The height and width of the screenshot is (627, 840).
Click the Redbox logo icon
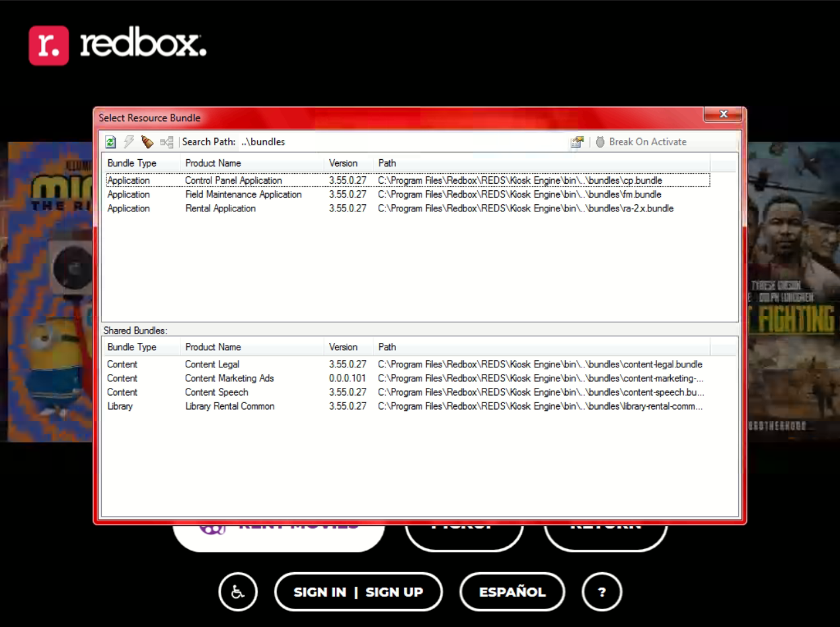click(x=48, y=45)
